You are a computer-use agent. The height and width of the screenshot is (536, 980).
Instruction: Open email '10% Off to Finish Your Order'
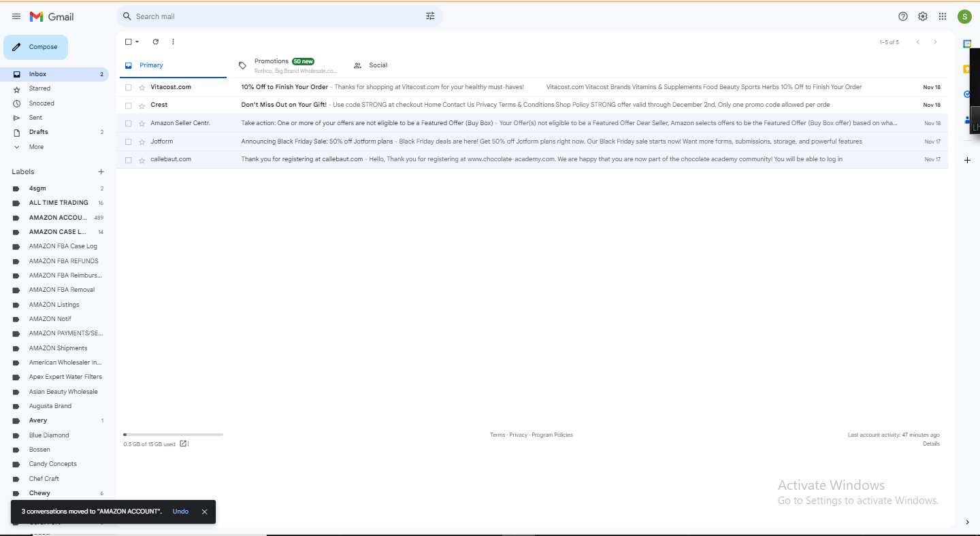(x=532, y=87)
